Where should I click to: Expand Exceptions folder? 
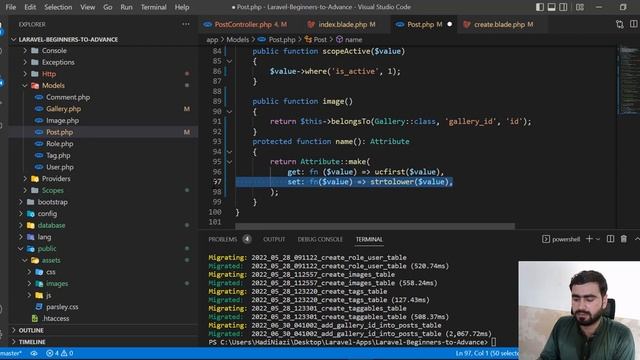58,62
